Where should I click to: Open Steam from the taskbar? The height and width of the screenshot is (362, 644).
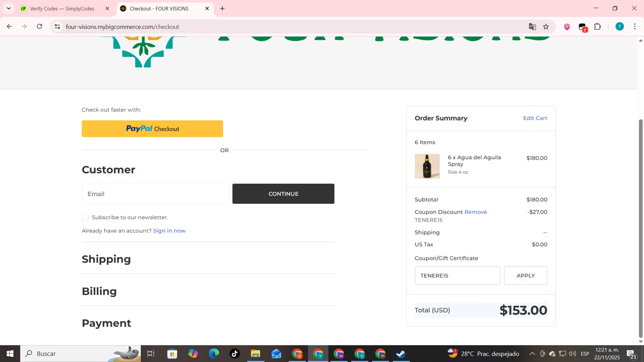click(x=401, y=354)
